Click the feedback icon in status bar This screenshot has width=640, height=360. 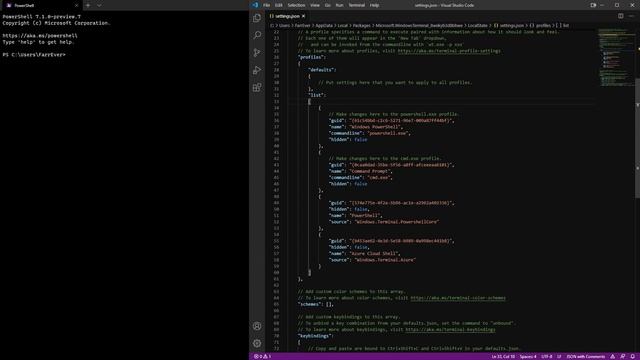coord(622,356)
